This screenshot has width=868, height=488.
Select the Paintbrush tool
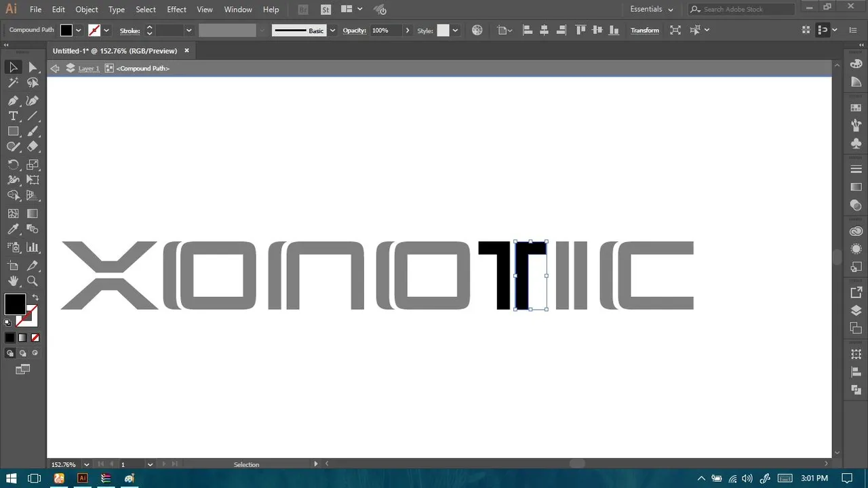click(33, 131)
